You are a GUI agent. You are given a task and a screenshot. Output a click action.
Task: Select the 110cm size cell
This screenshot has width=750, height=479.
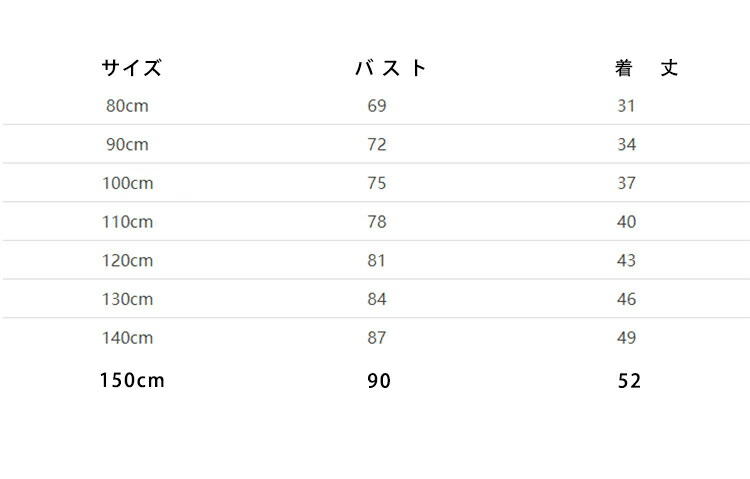point(128,222)
